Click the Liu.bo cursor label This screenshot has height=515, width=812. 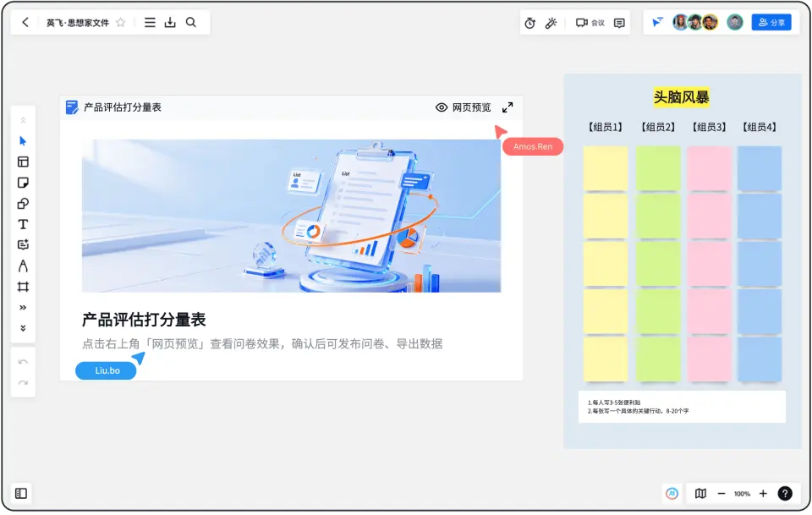107,370
